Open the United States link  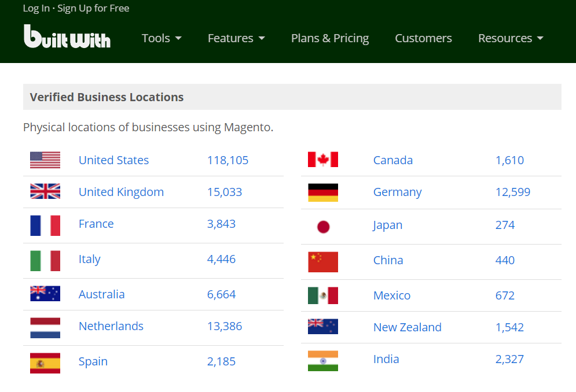[x=113, y=160]
